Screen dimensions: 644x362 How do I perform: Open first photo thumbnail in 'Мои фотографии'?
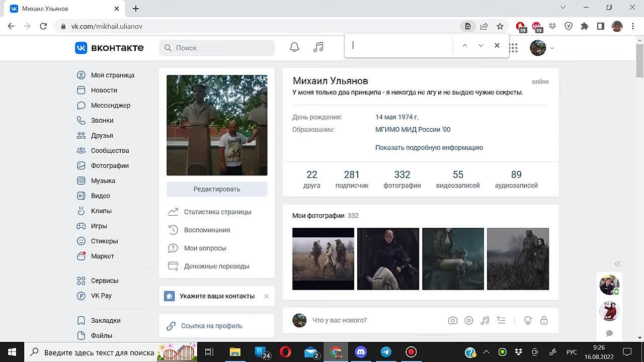(323, 259)
